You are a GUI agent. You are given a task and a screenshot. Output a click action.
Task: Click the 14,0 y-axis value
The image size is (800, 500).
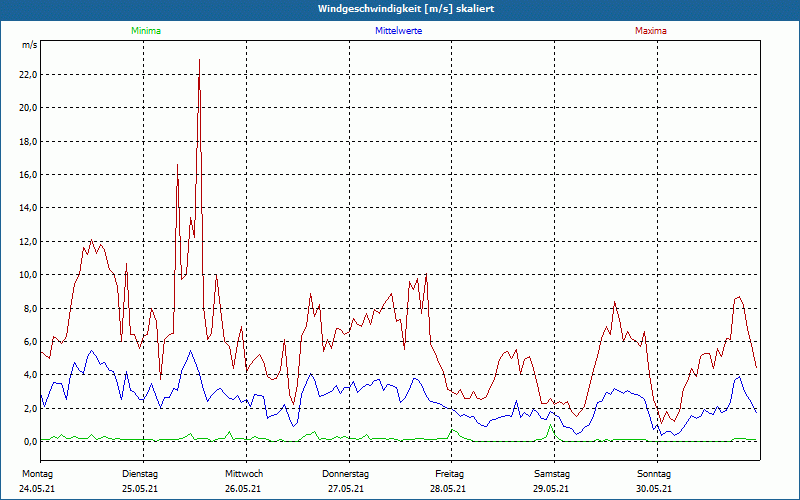tap(29, 208)
